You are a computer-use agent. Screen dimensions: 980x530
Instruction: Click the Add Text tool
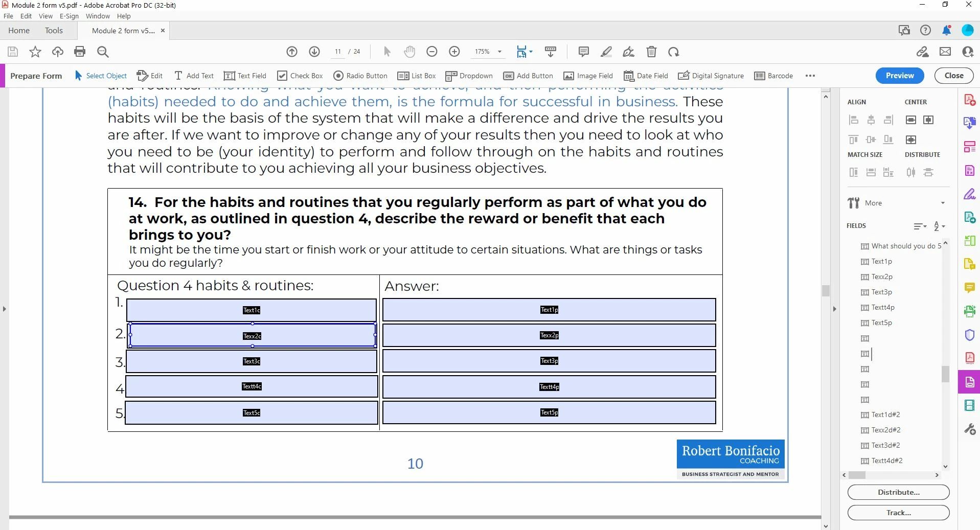[194, 76]
